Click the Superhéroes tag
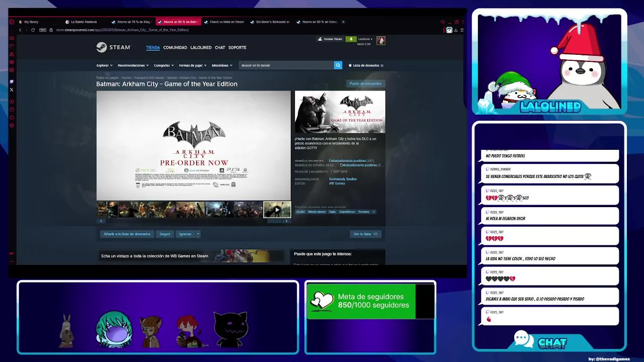This screenshot has height=362, width=644. [347, 212]
